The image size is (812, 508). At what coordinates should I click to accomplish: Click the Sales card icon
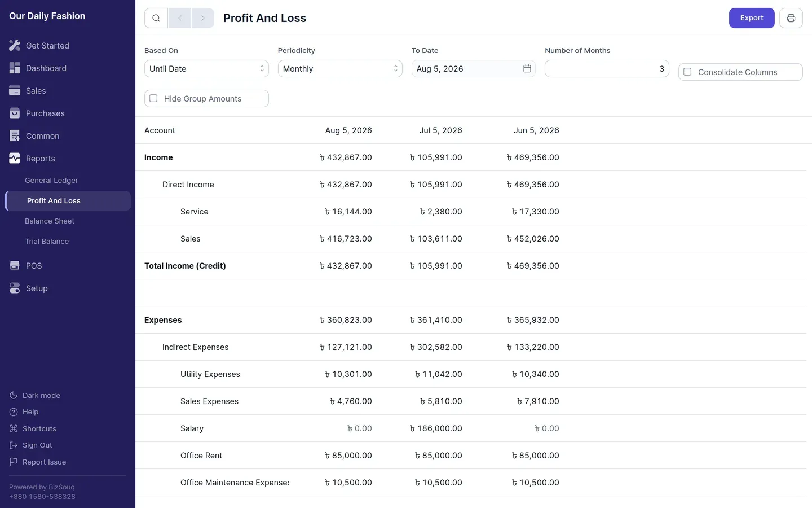click(x=15, y=90)
